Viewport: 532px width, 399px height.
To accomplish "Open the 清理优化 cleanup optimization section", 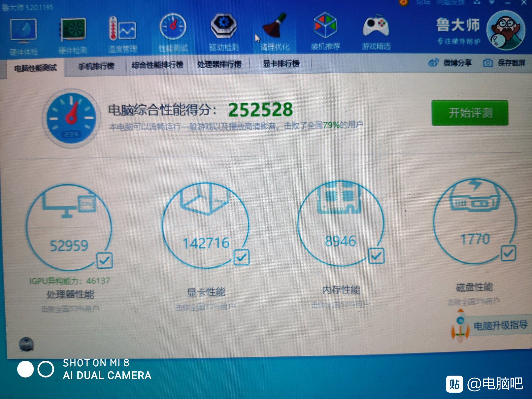I will tap(275, 32).
